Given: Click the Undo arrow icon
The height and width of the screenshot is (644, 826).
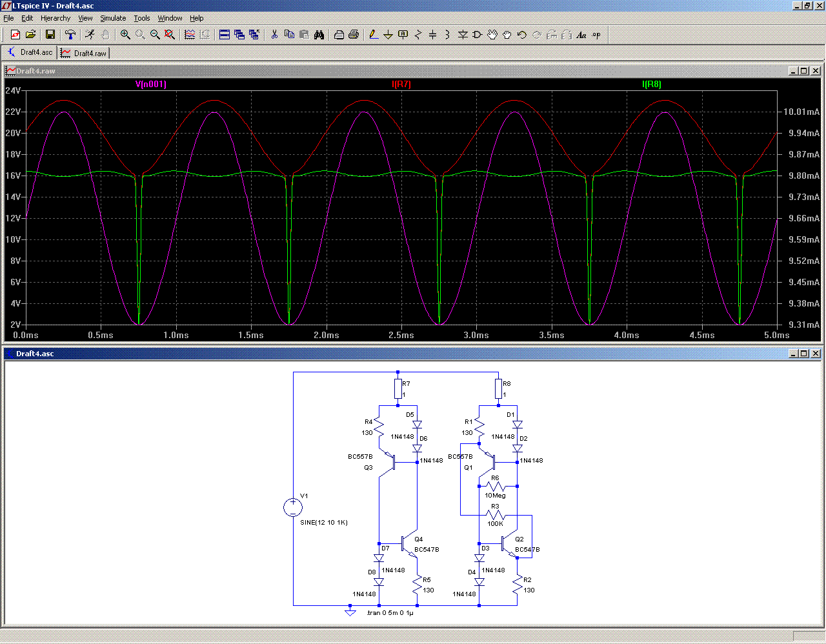Looking at the screenshot, I should coord(521,35).
